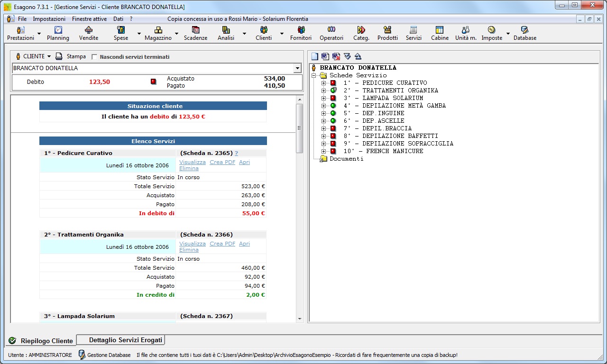Viewport: 607px width, 364px height.
Task: Select 4° DEPILAZIONE METÀ GAMBA tree row
Action: [395, 106]
